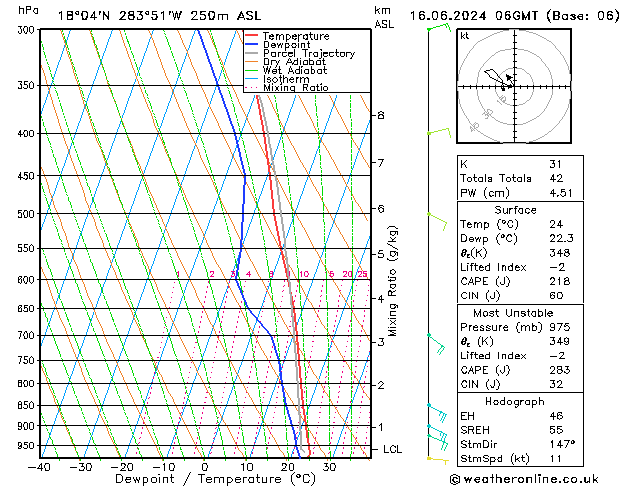629x486 pixels.
Task: Click the Surface Temp (°C) value 24
Action: [x=556, y=224]
